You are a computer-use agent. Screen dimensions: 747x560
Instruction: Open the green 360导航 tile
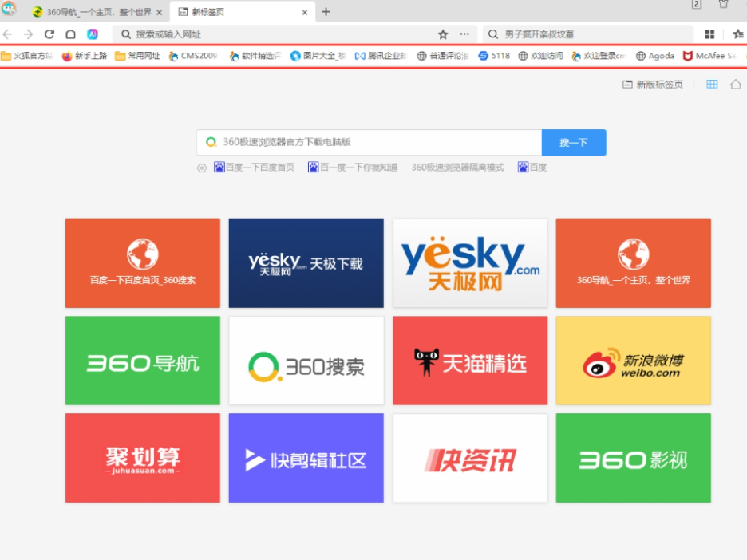[x=142, y=361]
